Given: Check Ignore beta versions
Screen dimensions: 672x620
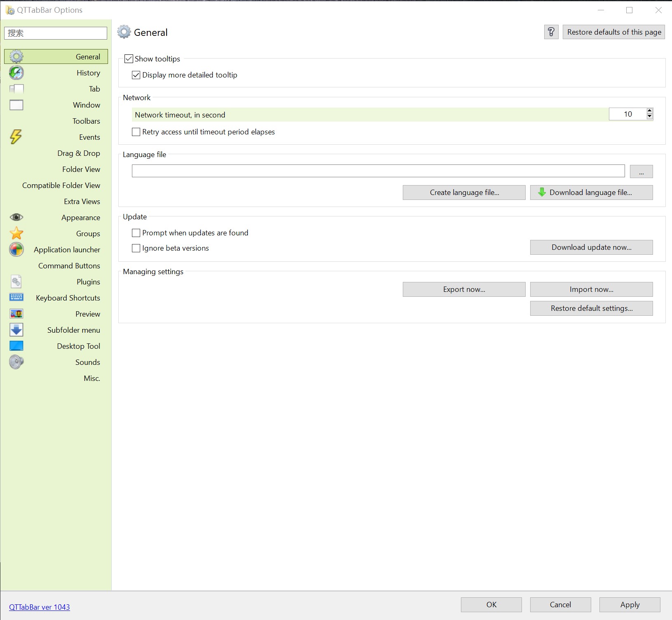Looking at the screenshot, I should 136,248.
